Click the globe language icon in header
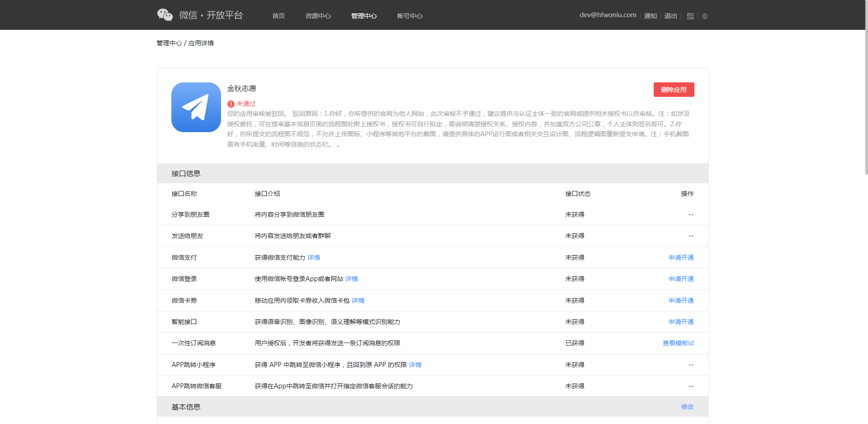This screenshot has height=424, width=868. [x=705, y=16]
